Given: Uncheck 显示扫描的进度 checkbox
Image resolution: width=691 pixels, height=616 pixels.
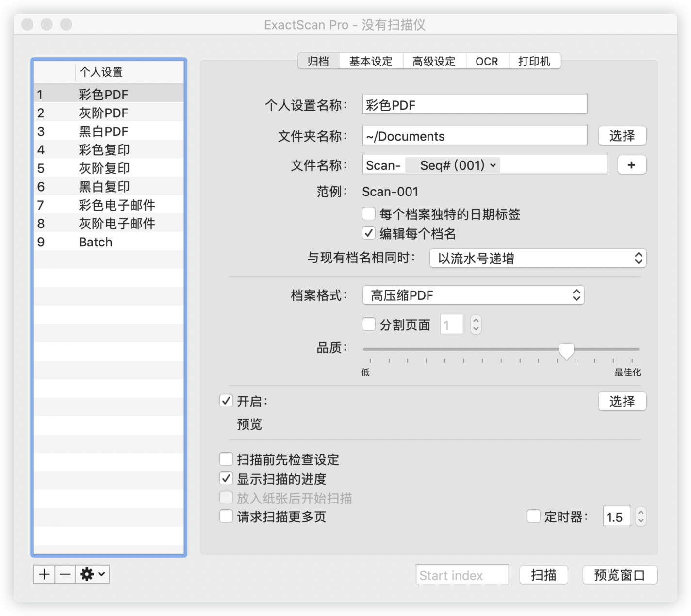Looking at the screenshot, I should (x=226, y=478).
